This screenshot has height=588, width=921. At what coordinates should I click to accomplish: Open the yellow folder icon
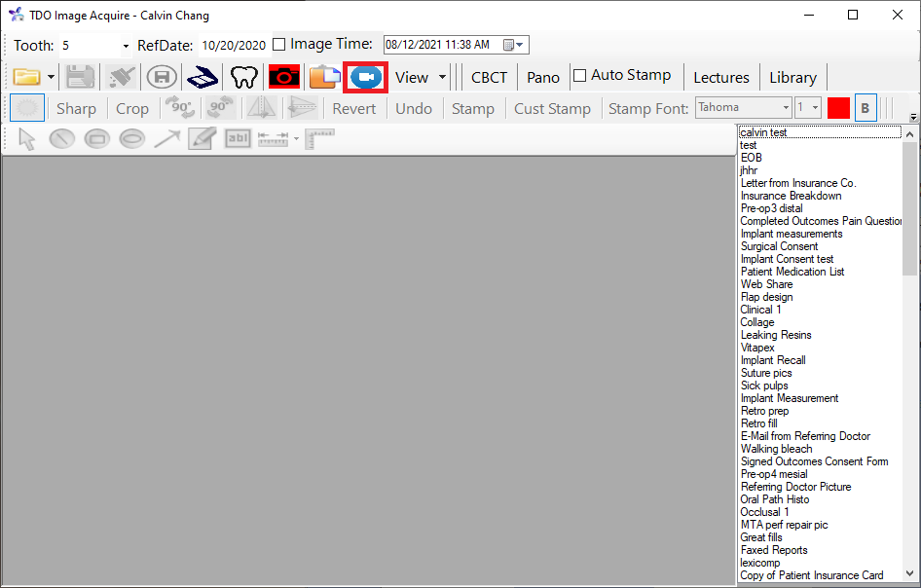[25, 77]
